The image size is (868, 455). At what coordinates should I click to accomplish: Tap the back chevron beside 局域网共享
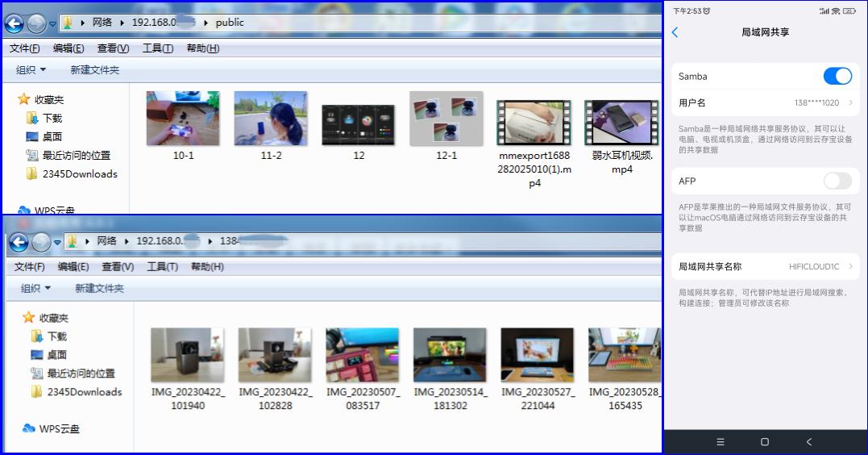(x=675, y=32)
